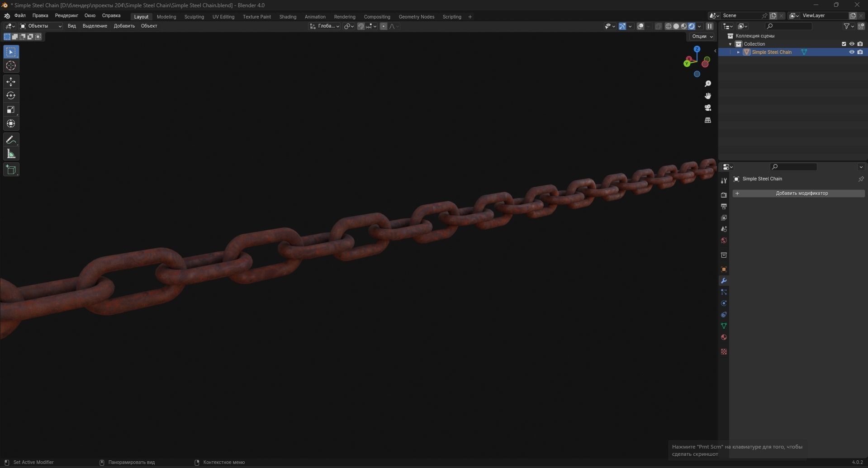
Task: Open the Collection properties tab
Action: coord(724,255)
